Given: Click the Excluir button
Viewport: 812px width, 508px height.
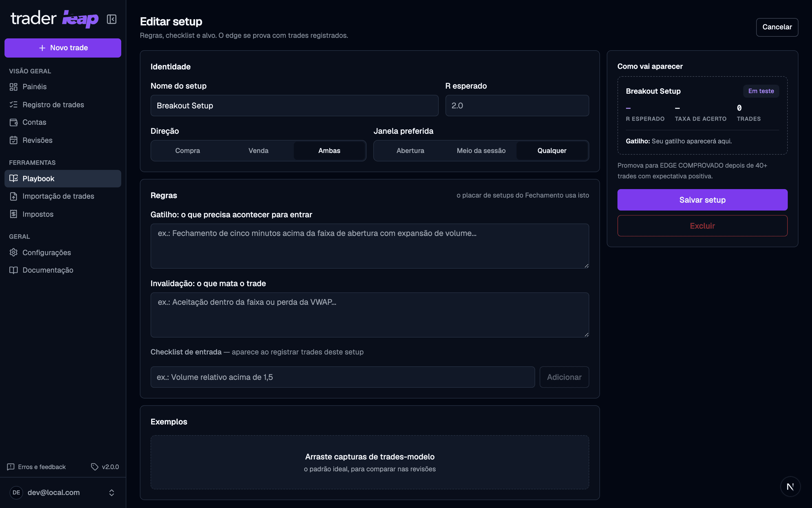Looking at the screenshot, I should pos(702,226).
